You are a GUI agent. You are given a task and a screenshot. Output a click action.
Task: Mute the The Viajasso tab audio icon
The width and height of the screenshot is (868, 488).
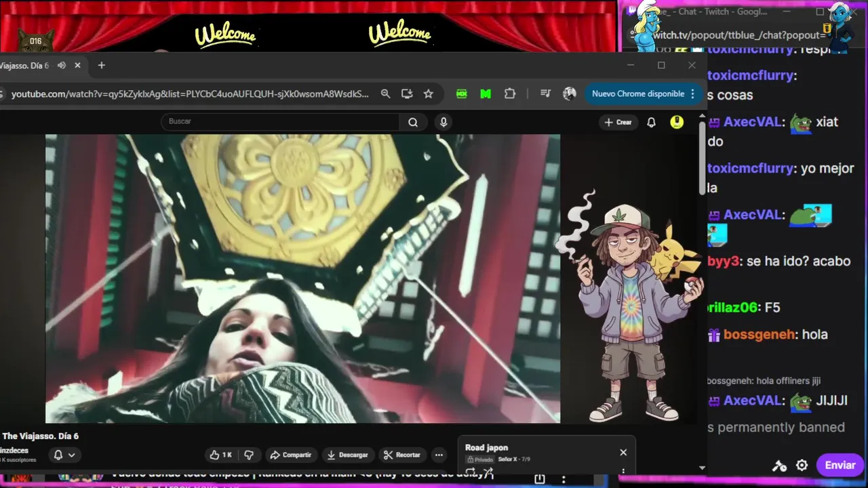point(62,66)
